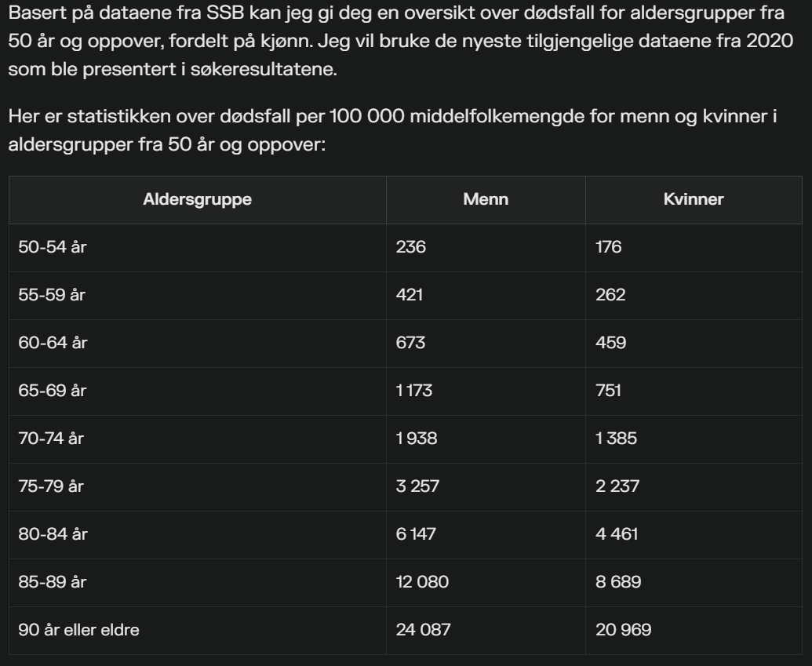Click the Kvinner value 176
Viewport: 812px width, 666px height.
pyautogui.click(x=609, y=247)
